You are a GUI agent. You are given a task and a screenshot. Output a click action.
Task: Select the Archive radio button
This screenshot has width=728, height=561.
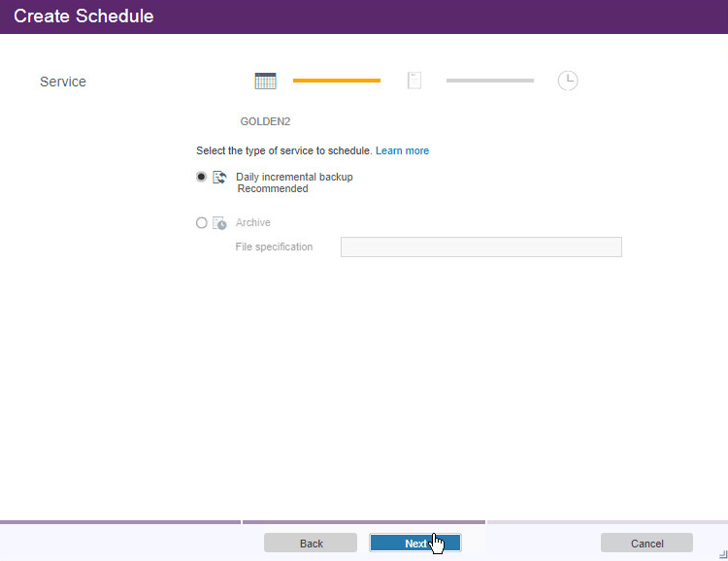tap(201, 222)
